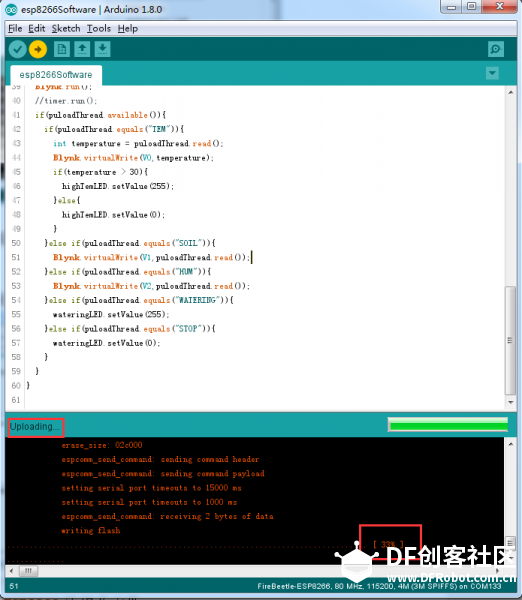
Task: Open the Help menu
Action: click(x=128, y=28)
